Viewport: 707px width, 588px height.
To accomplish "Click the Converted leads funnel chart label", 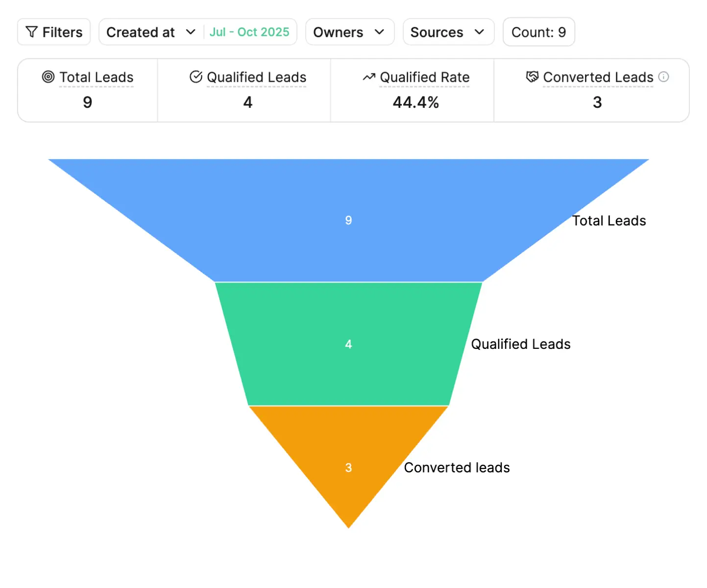I will pos(457,467).
